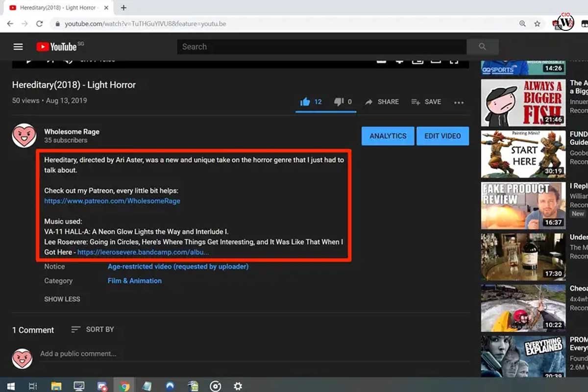The image size is (588, 392).
Task: Click the user avatar beside comment box
Action: 22,358
